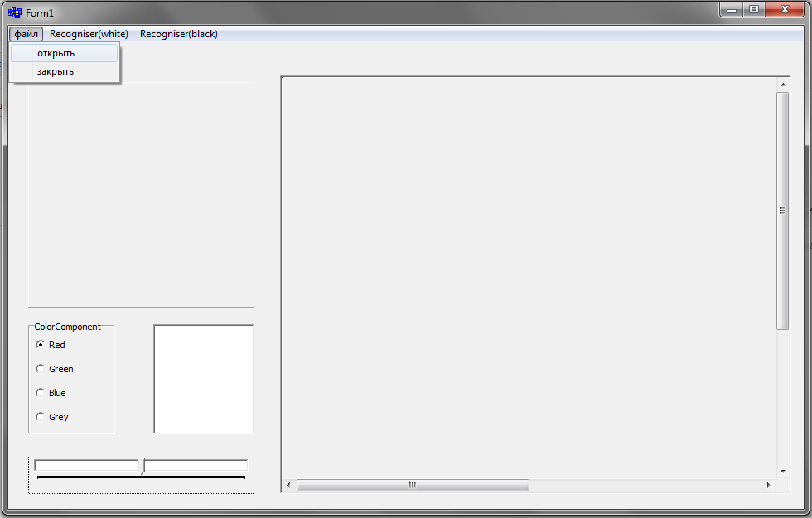Click the horizontal scrollbar left arrow
Screen dimensions: 812x518
[x=288, y=486]
